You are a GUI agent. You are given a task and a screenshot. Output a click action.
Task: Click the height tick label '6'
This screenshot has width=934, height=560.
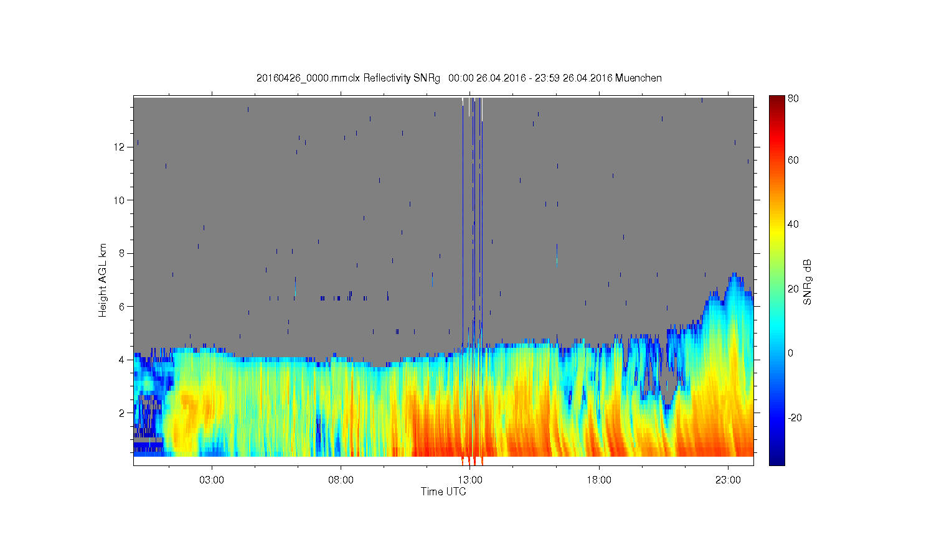tap(123, 306)
